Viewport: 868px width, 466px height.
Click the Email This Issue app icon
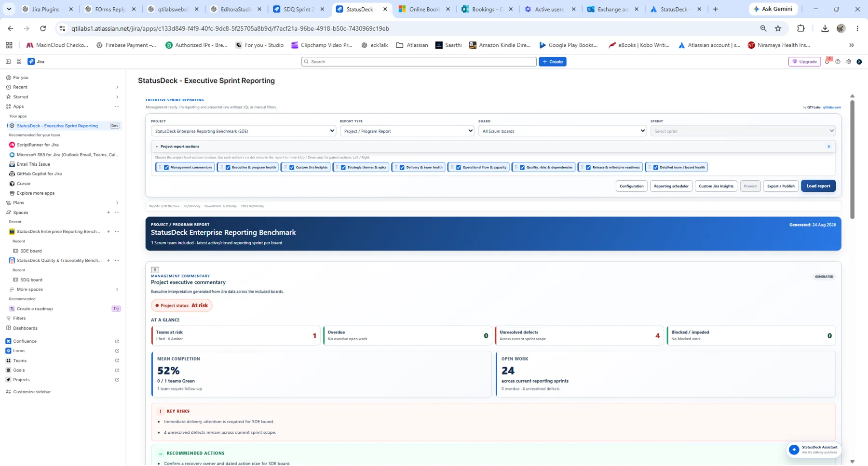[x=12, y=164]
